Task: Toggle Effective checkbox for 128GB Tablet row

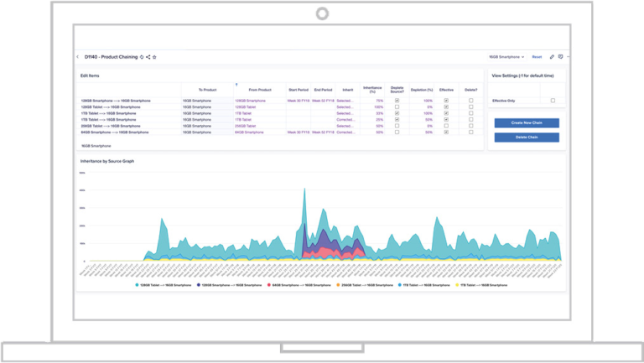Action: pos(446,106)
